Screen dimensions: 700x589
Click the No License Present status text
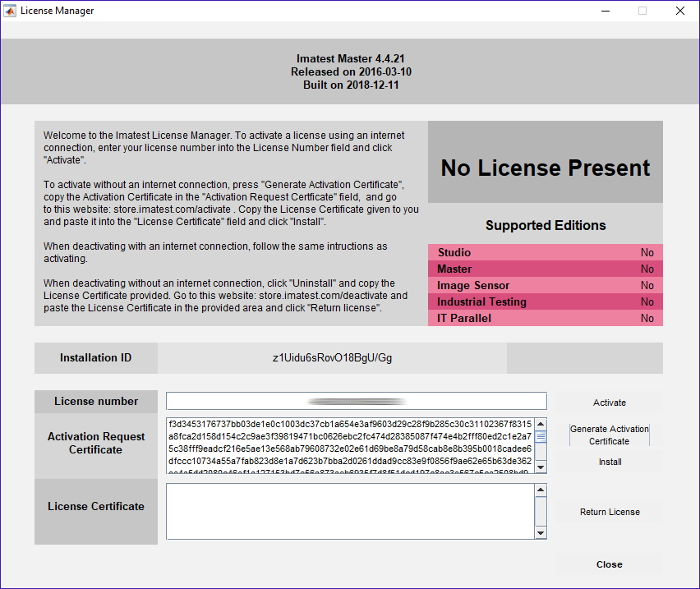tap(545, 168)
